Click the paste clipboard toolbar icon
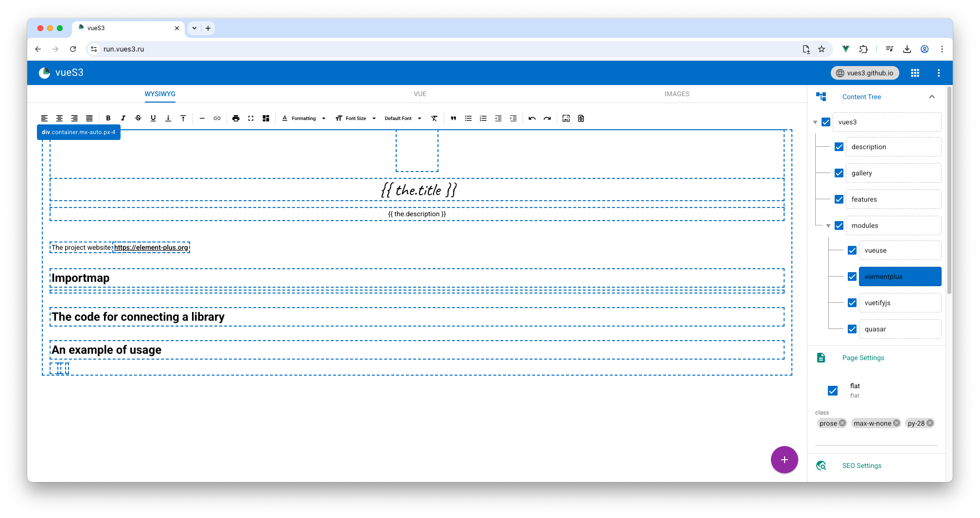The image size is (980, 518). coord(581,118)
